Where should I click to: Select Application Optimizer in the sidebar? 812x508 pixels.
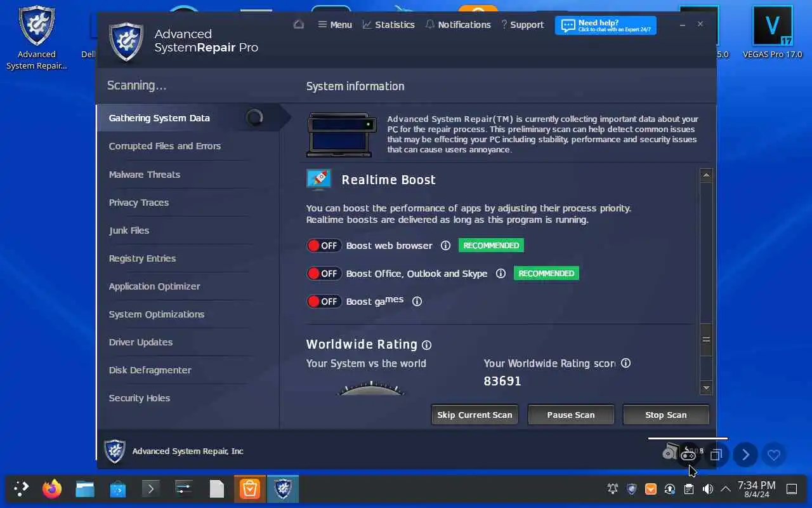click(x=154, y=286)
